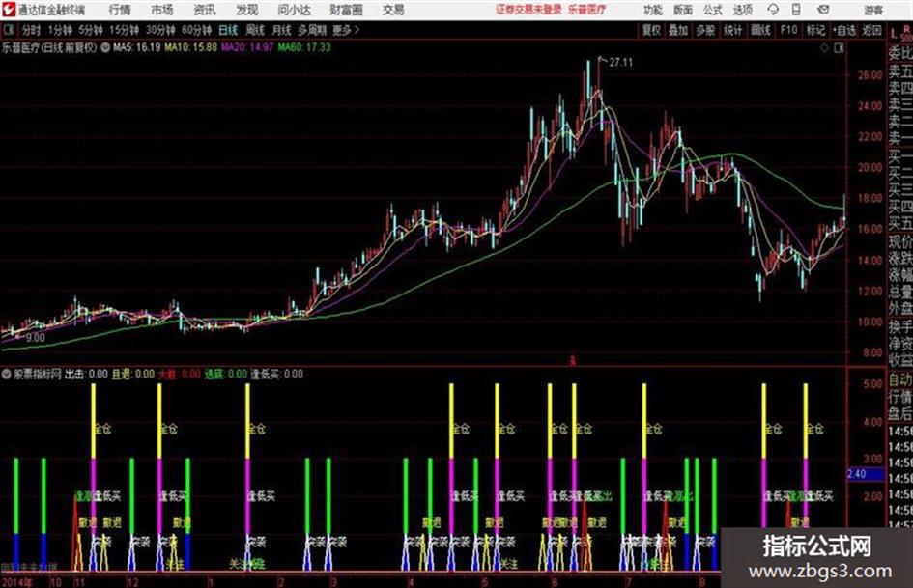This screenshot has height=588, width=913.
Task: Open the 功能 menu
Action: click(653, 10)
